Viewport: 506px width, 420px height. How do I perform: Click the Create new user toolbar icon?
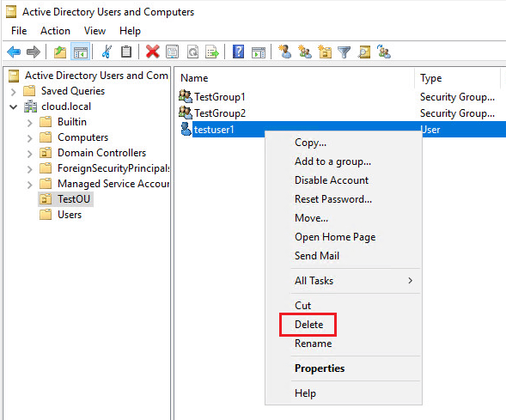(x=285, y=52)
